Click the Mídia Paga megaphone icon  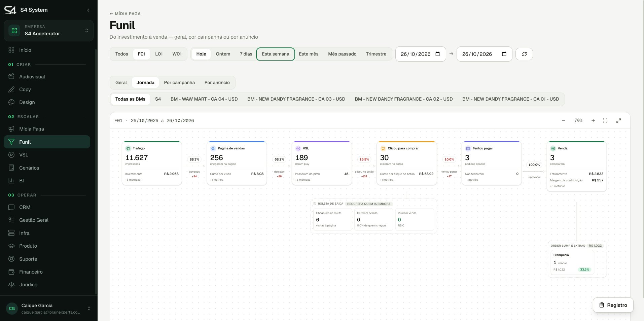(x=11, y=129)
